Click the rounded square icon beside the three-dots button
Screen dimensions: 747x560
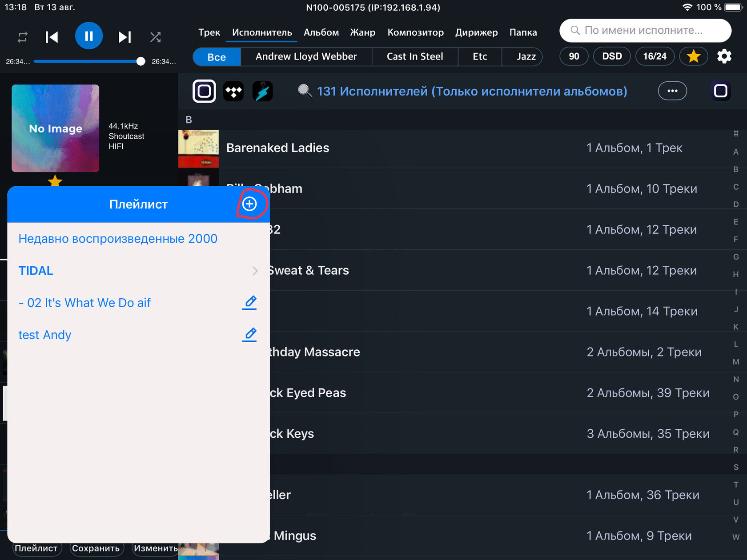tap(720, 91)
